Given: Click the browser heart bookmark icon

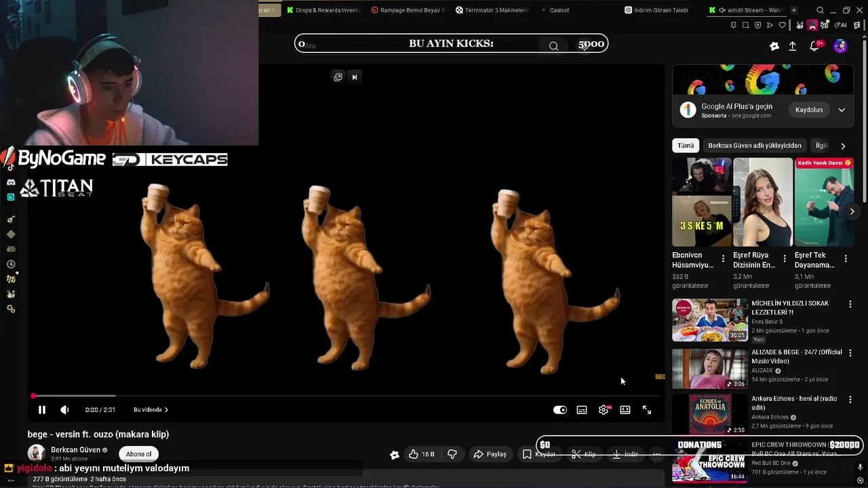Looking at the screenshot, I should tap(782, 25).
